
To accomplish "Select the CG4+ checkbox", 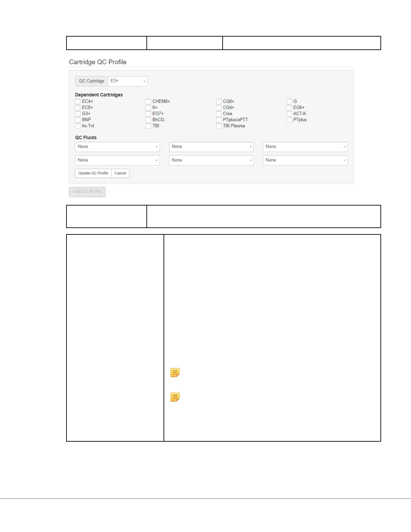I will pos(219,107).
